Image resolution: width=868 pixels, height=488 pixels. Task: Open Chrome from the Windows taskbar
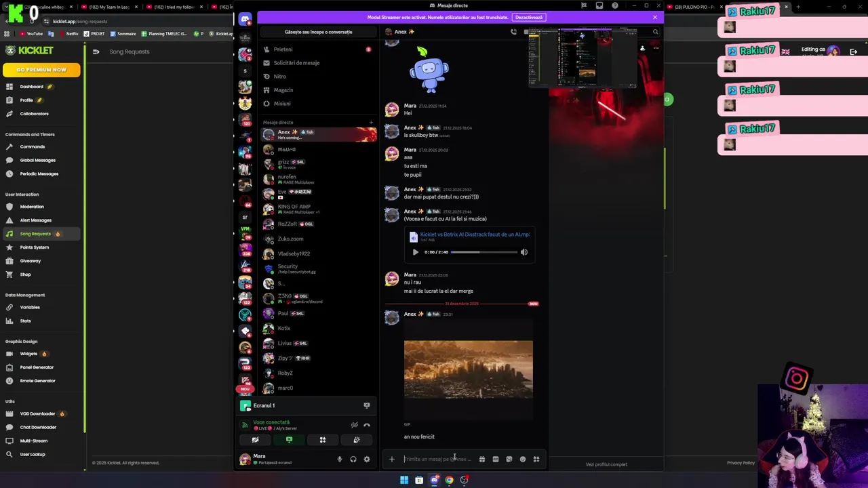coord(449,480)
